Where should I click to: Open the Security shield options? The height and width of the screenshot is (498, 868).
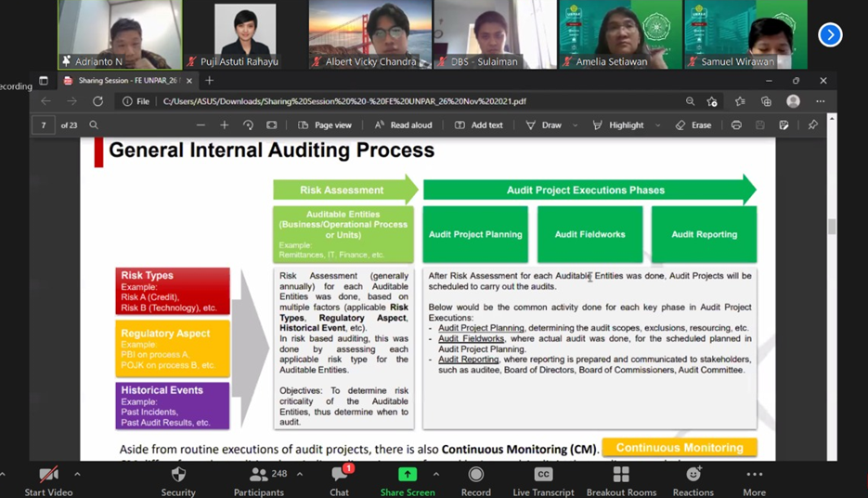[x=178, y=475]
